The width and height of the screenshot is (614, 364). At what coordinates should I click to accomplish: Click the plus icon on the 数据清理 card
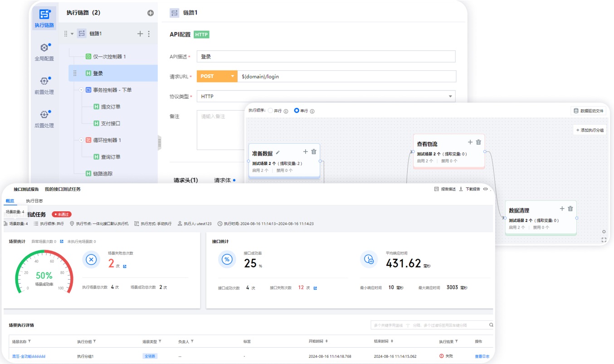[x=562, y=209]
